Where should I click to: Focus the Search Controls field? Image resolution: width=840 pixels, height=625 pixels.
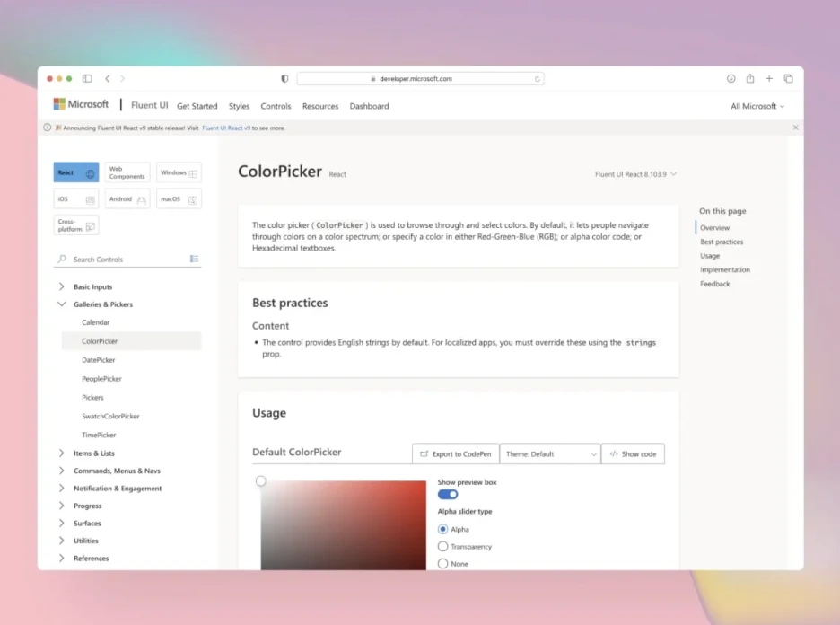[x=128, y=259]
